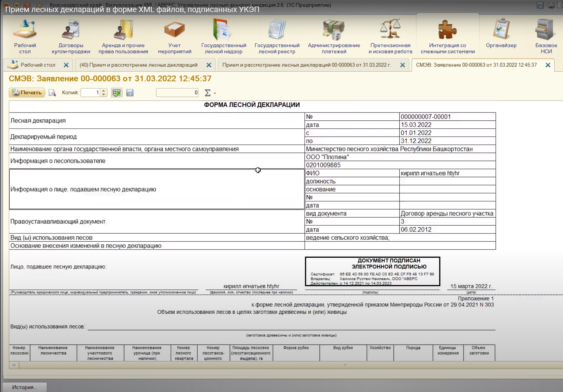Open Государственный лесной реестр section
This screenshot has width=563, height=392.
pos(277,36)
